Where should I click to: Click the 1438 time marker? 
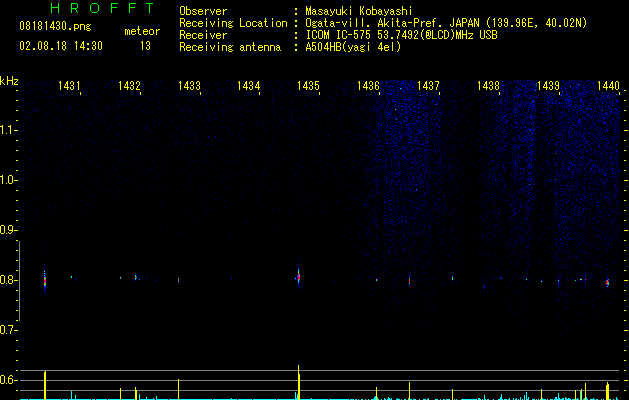(x=488, y=86)
